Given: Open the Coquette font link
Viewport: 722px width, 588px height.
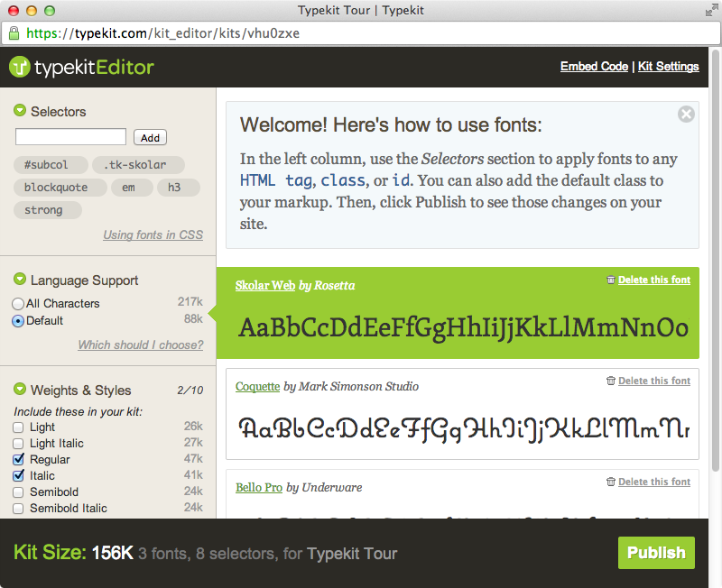Looking at the screenshot, I should pos(257,387).
